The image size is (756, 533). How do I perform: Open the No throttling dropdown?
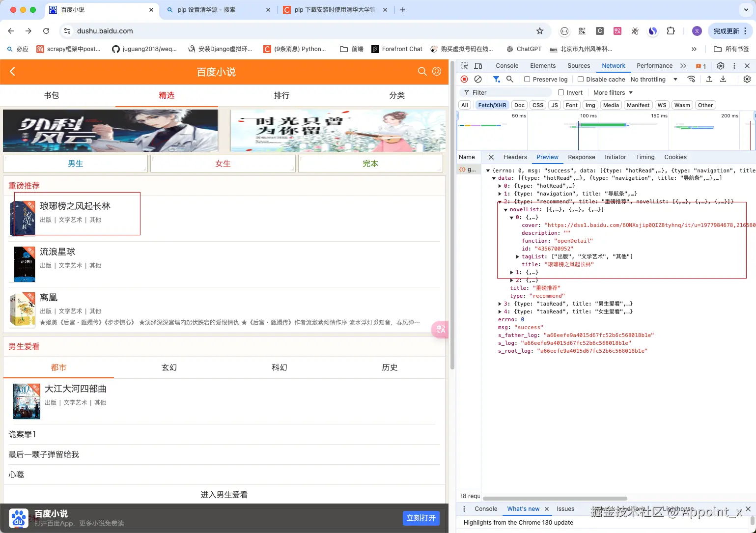(x=654, y=79)
